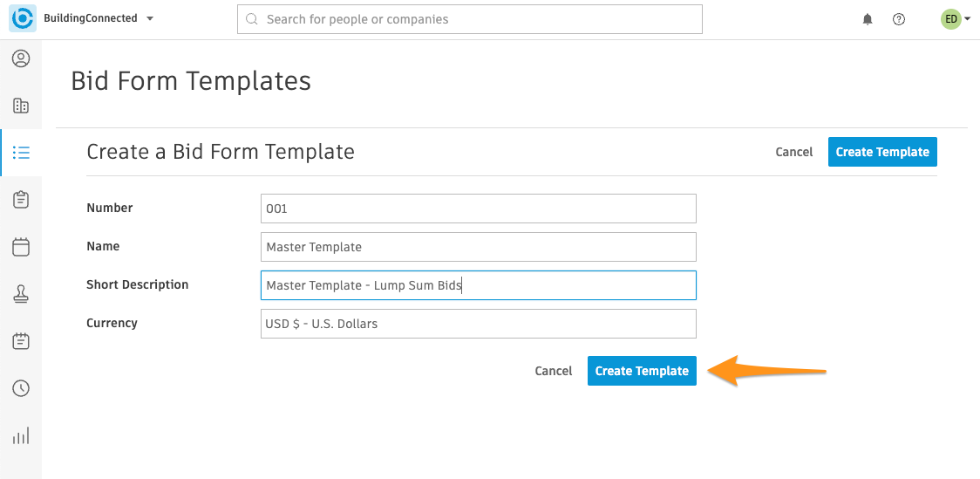The height and width of the screenshot is (479, 980).
Task: Open the notifications bell
Action: click(868, 19)
